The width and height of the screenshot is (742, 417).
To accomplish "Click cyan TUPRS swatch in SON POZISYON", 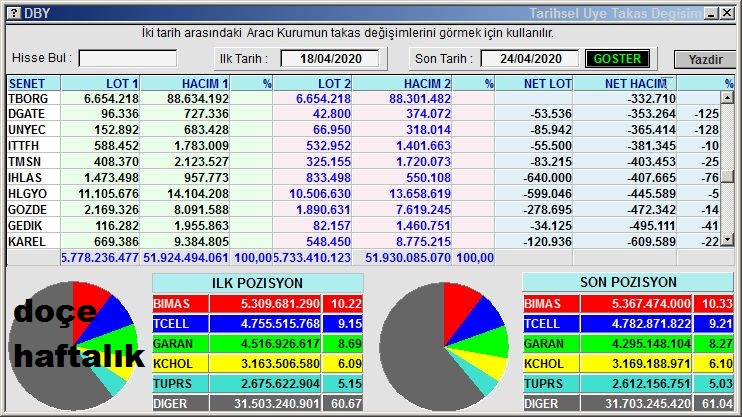I will tap(551, 383).
